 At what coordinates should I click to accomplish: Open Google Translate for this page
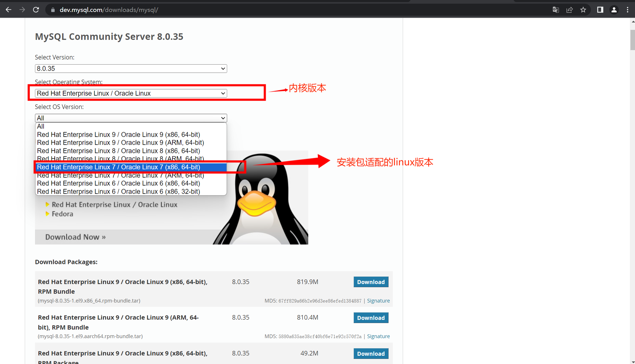555,9
